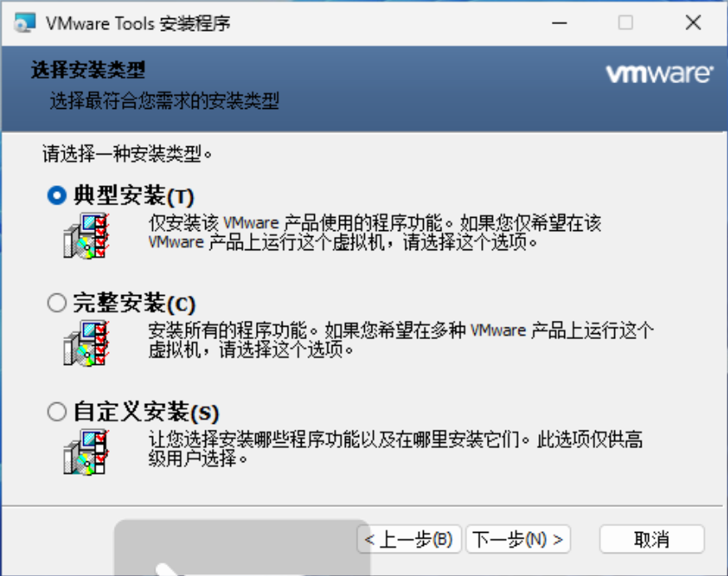This screenshot has height=576, width=728.
Task: Click the 选择安装类型 header title
Action: click(88, 70)
